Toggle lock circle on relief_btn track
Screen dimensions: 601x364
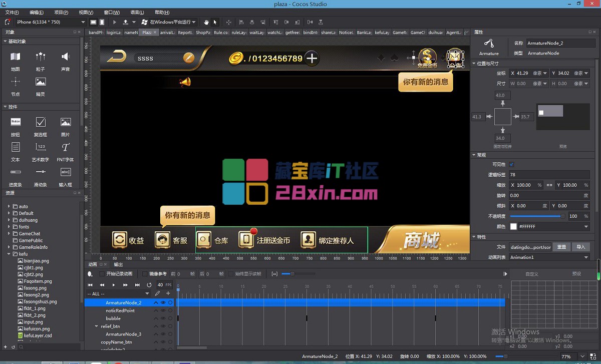pos(170,326)
